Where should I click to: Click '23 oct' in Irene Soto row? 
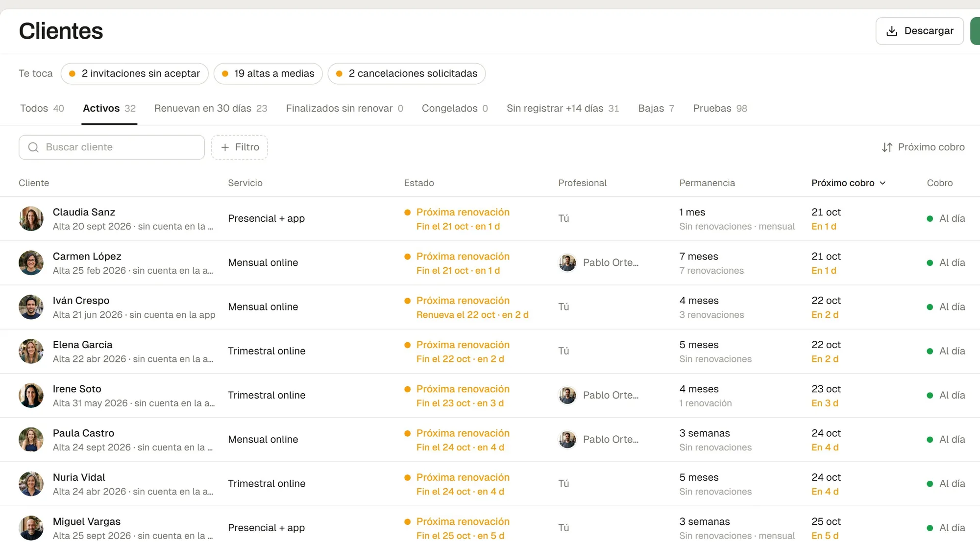[826, 389]
